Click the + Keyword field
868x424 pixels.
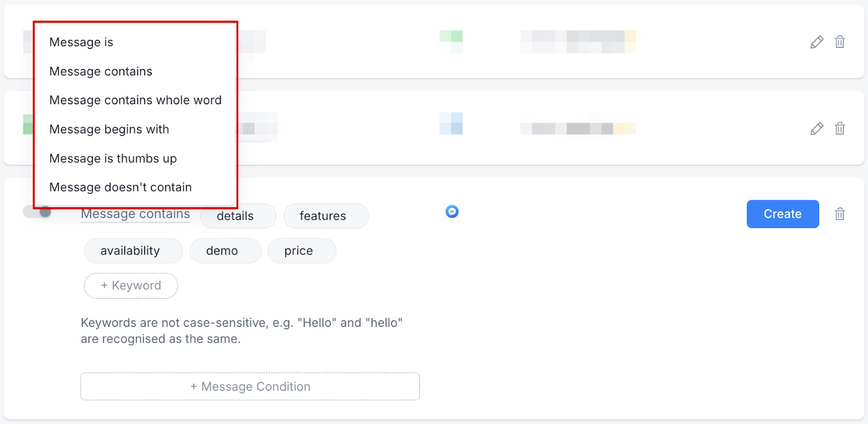pos(131,286)
